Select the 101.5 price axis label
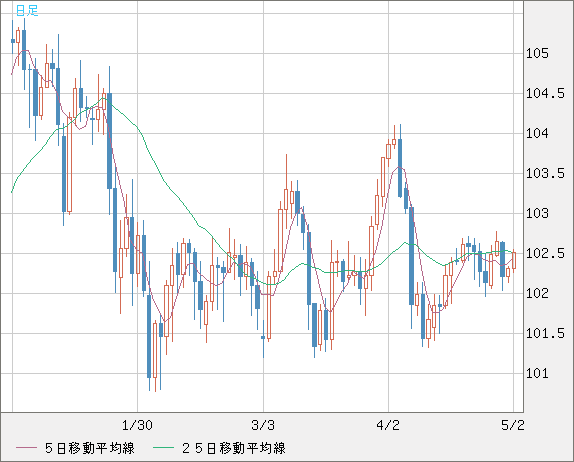This screenshot has width=574, height=462. pos(545,334)
